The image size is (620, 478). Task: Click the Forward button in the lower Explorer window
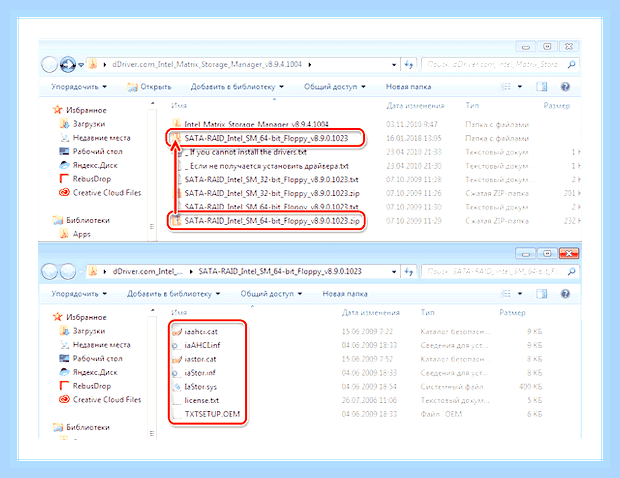pyautogui.click(x=68, y=272)
